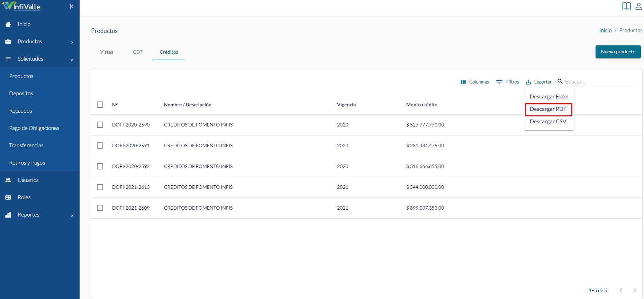The height and width of the screenshot is (299, 644).
Task: Click the Exportar download icon
Action: (x=528, y=82)
